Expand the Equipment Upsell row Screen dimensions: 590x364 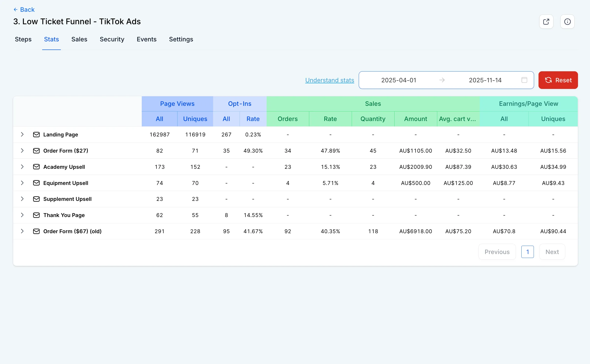click(22, 183)
